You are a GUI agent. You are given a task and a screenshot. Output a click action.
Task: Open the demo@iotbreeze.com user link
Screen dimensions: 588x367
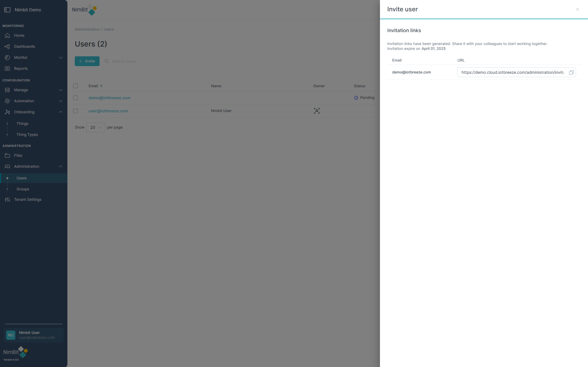tap(109, 98)
